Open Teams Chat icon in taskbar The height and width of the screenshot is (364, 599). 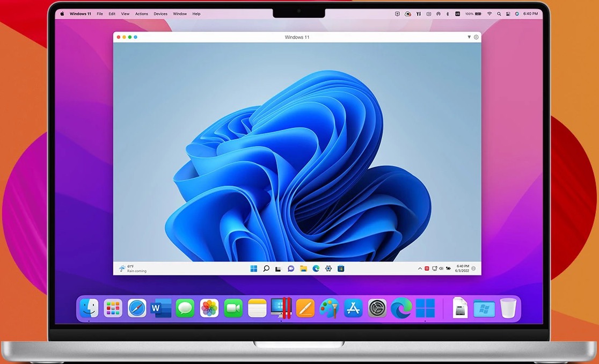point(291,268)
